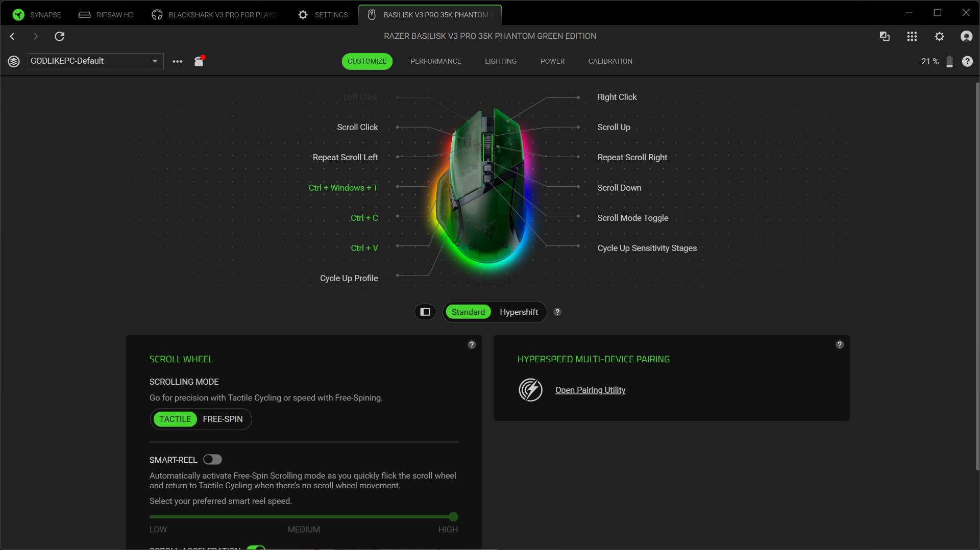Open the Lighting tab
This screenshot has width=980, height=550.
[x=500, y=61]
